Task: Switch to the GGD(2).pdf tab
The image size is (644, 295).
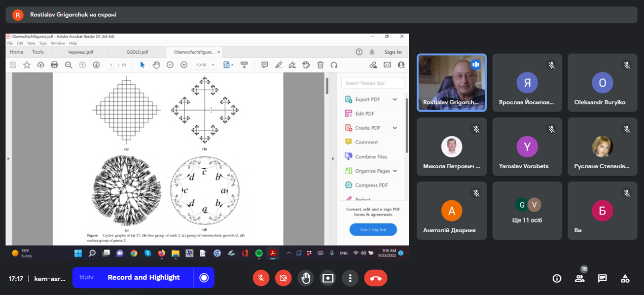Action: pos(137,52)
